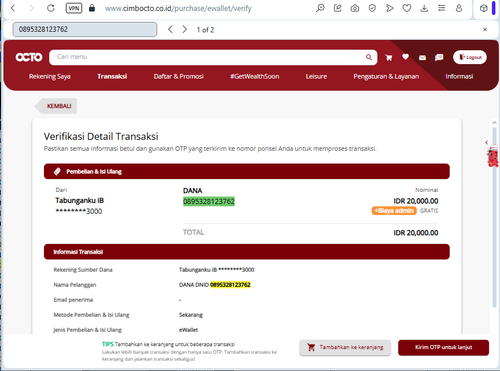Open the Rekening Saya menu
The height and width of the screenshot is (371, 500).
click(x=50, y=76)
